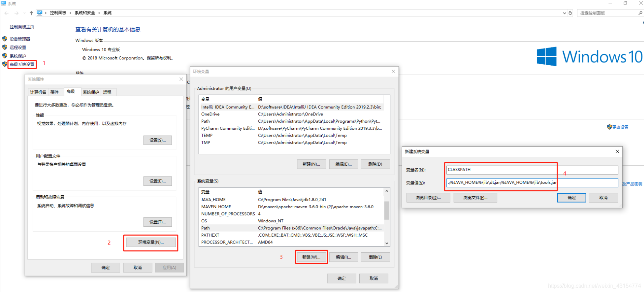
Task: Switch to 计算机名 tab in 系统属性
Action: [x=38, y=92]
